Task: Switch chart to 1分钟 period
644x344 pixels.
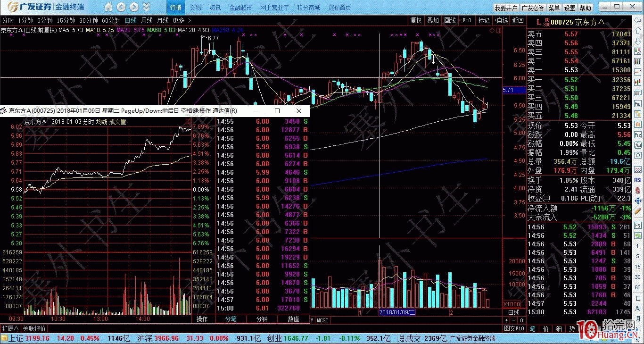Action: pos(25,20)
